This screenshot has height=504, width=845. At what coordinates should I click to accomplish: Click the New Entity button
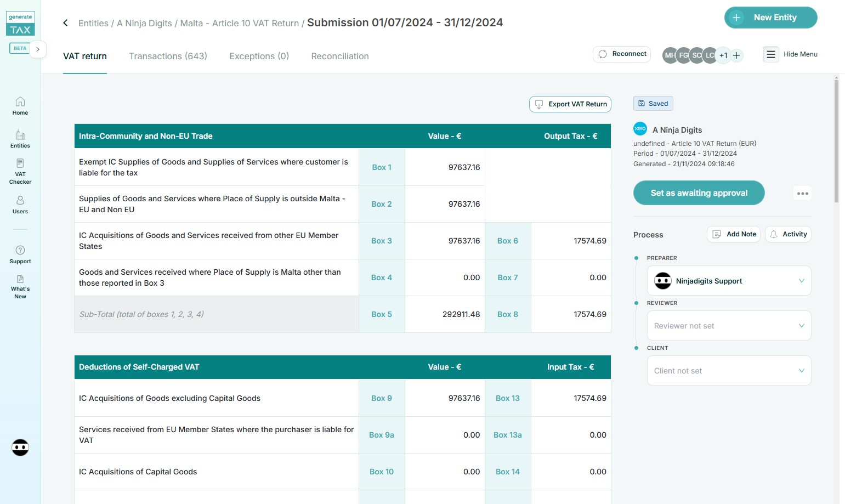[770, 18]
